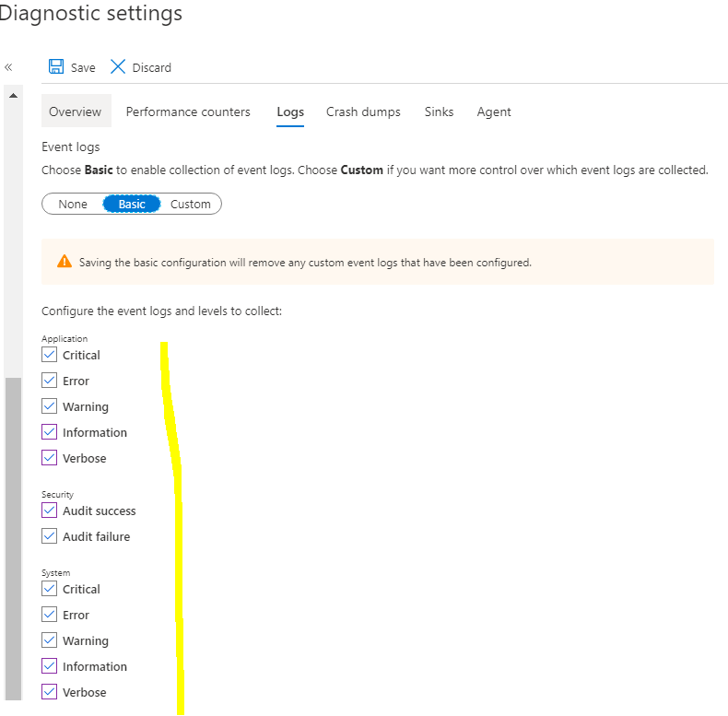Go to the Sinks tab
728x716 pixels.
point(439,112)
